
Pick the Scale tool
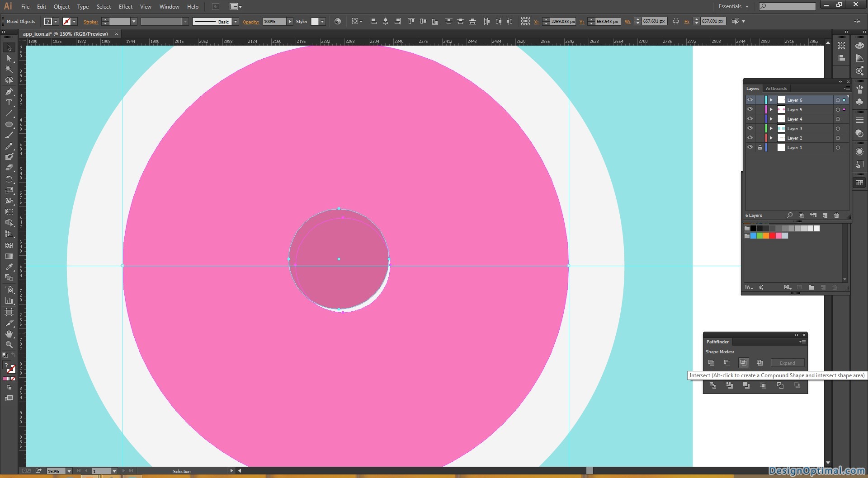coord(9,190)
